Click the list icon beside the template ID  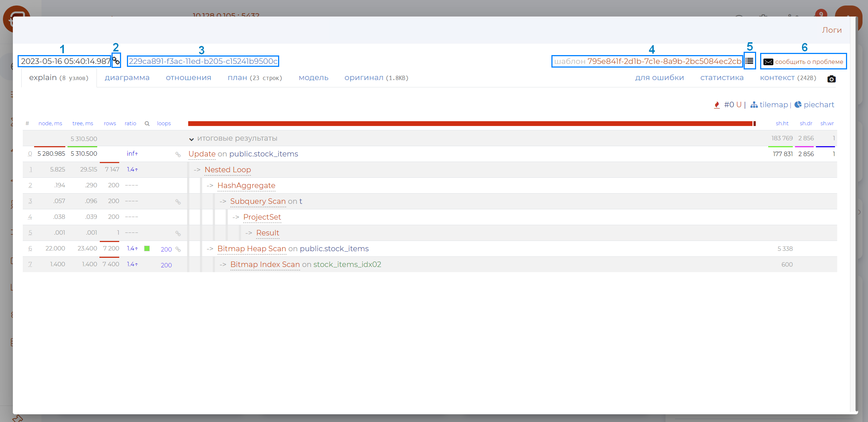[x=749, y=61]
